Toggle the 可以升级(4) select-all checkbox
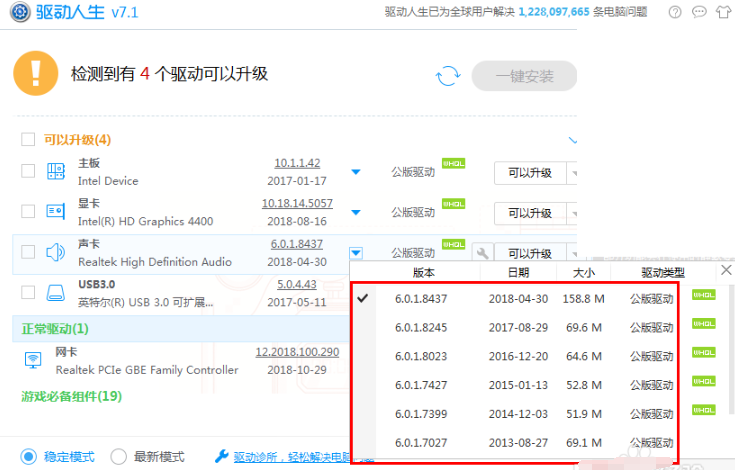Viewport: 735px width, 470px height. click(28, 140)
